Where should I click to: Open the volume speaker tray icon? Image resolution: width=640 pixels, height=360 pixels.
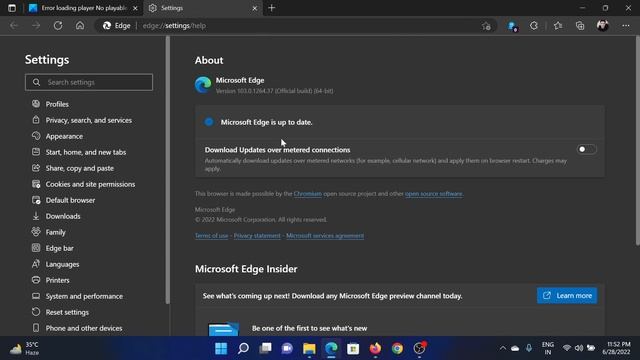pos(579,348)
